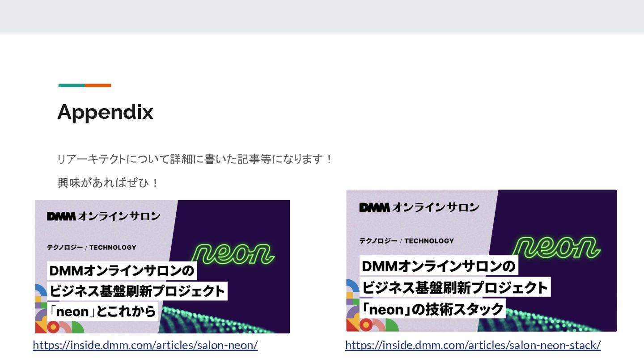Image resolution: width=644 pixels, height=362 pixels.
Task: Click the gray header band at the top
Action: (x=322, y=17)
